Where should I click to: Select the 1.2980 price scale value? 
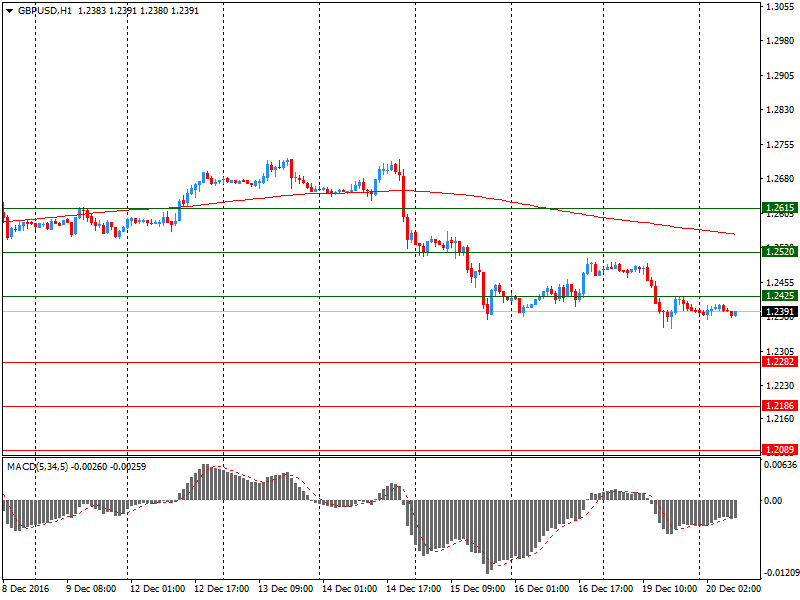[x=781, y=41]
